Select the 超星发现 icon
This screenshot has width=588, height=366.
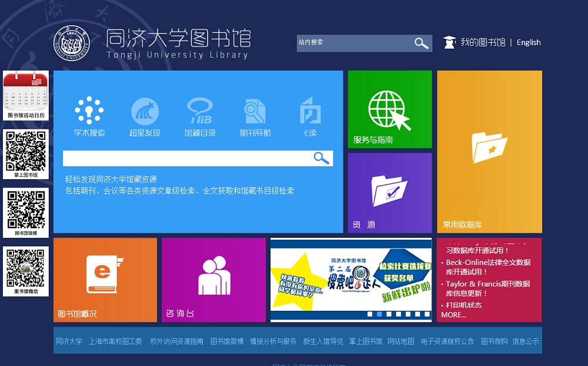point(145,111)
